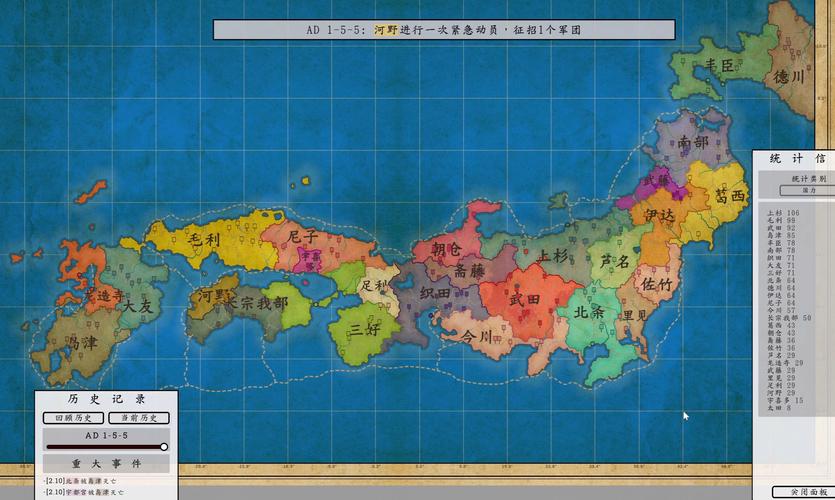
Task: Select the 今川 territory on the map
Action: [x=477, y=336]
